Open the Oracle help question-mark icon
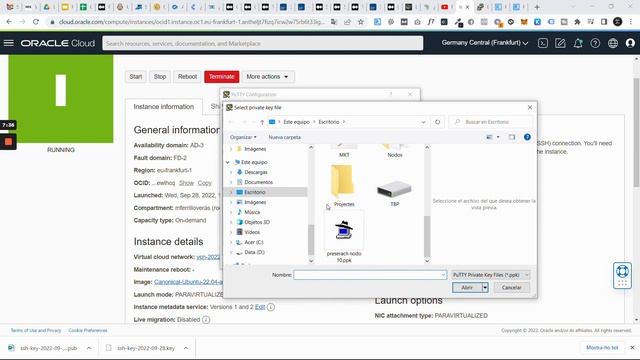This screenshot has height=360, width=640. pos(595,43)
